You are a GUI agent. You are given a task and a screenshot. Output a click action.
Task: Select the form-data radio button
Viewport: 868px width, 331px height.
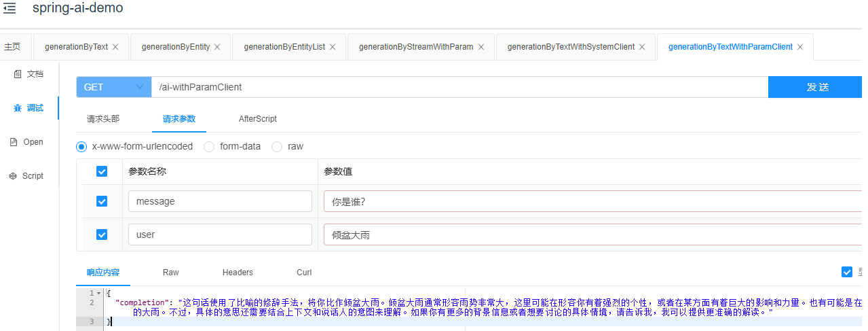click(209, 146)
